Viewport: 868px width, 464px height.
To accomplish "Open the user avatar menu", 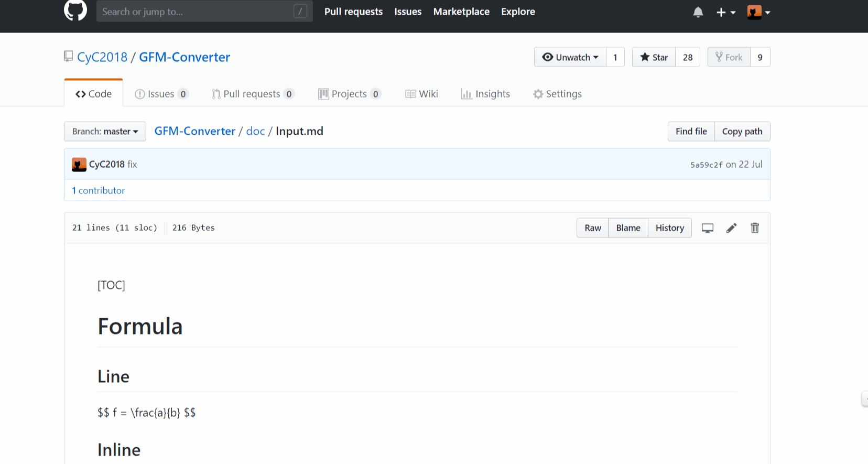I will click(758, 12).
